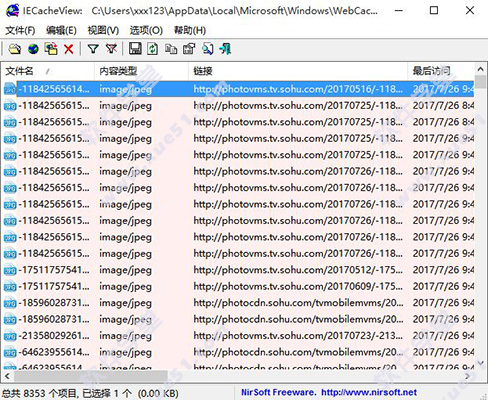Click the IECacheView title bar app icon
The height and width of the screenshot is (400, 488).
(x=12, y=10)
